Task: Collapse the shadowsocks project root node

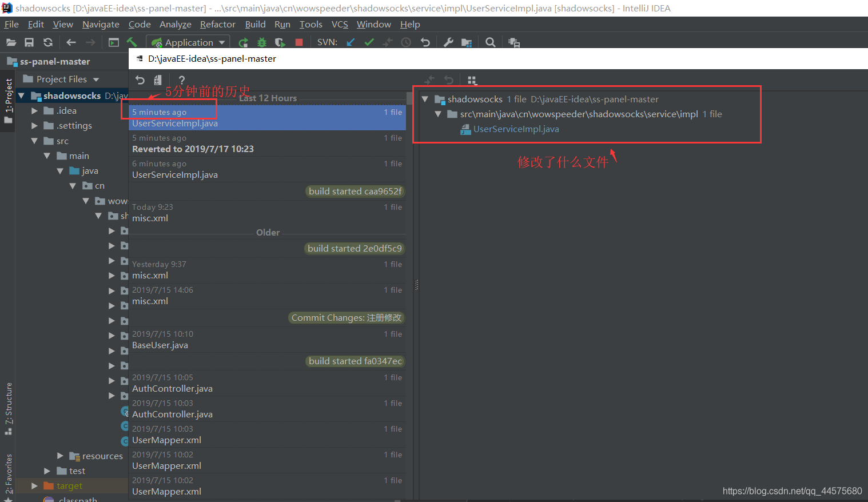Action: coord(22,95)
